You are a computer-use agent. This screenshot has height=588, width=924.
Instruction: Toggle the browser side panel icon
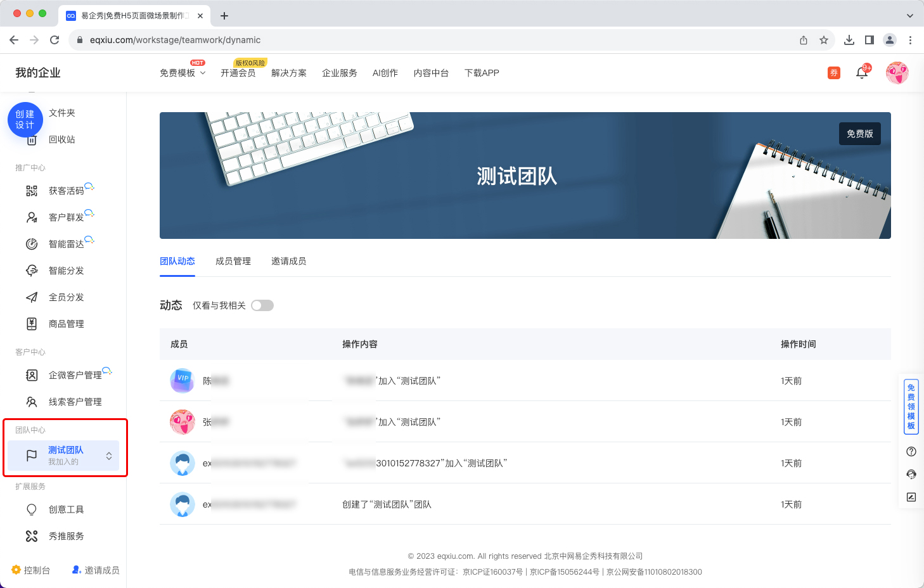point(869,40)
